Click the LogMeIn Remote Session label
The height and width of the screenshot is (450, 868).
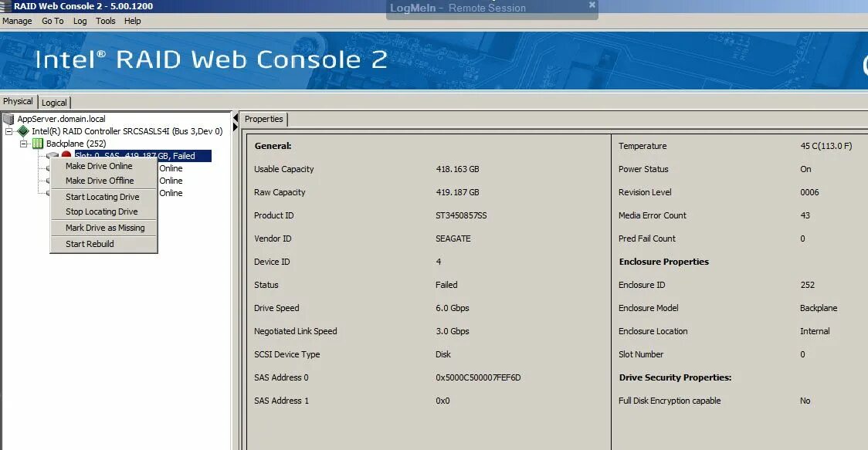tap(458, 8)
